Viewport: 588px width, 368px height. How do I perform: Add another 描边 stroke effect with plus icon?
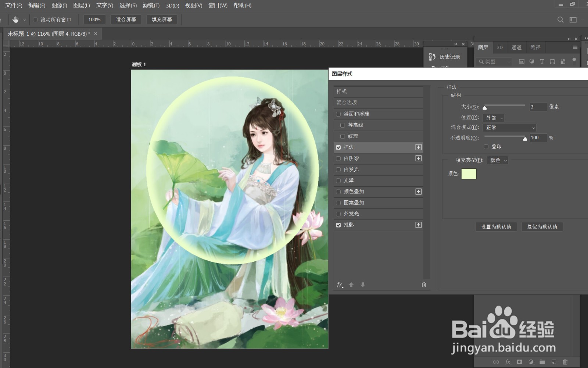click(418, 147)
